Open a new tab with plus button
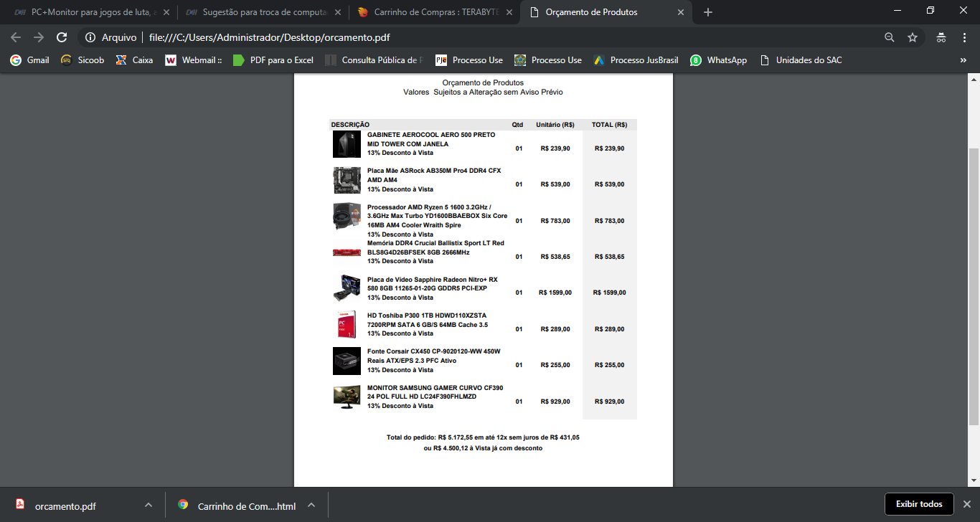Image resolution: width=980 pixels, height=522 pixels. (x=708, y=12)
